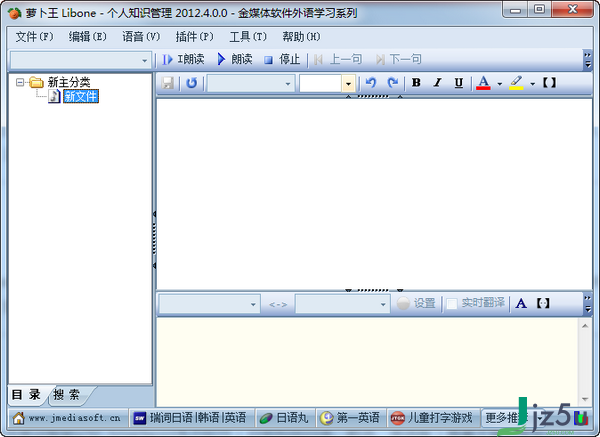Click the 设置 settings button
Viewport: 600px width, 437px height.
pos(416,303)
